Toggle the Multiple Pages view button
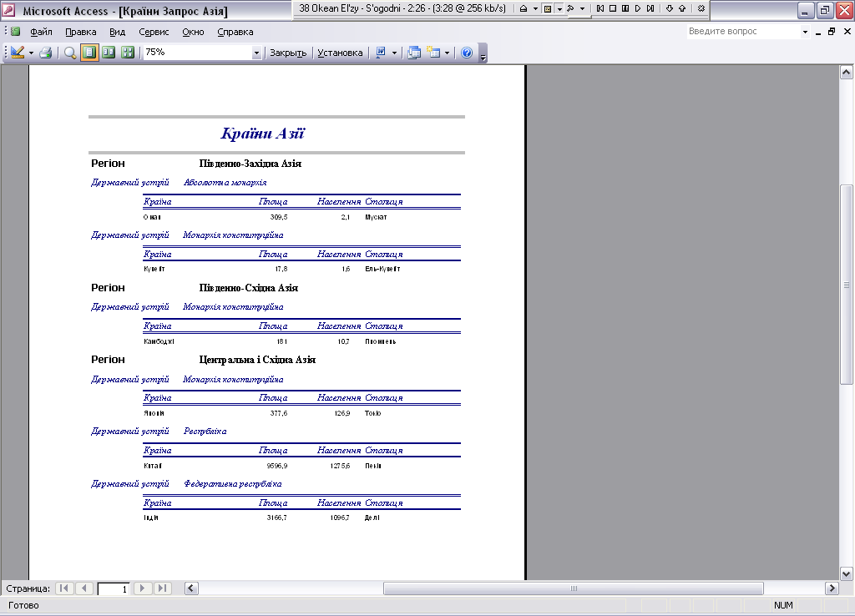855x616 pixels. point(128,53)
